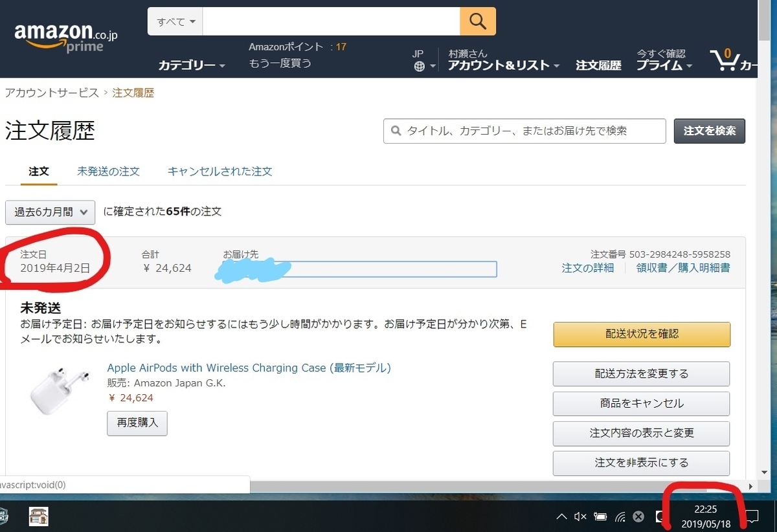Image resolution: width=777 pixels, height=532 pixels.
Task: Open the action center notification icon
Action: (752, 516)
